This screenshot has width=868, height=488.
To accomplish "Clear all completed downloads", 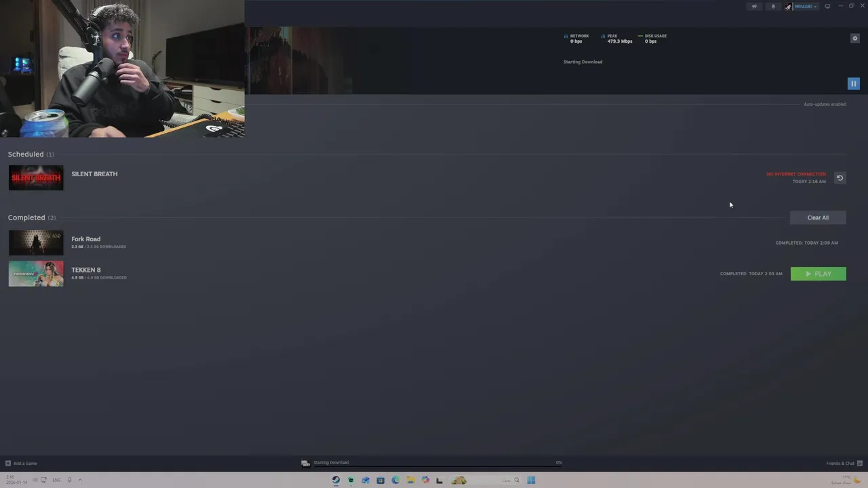I will tap(818, 218).
